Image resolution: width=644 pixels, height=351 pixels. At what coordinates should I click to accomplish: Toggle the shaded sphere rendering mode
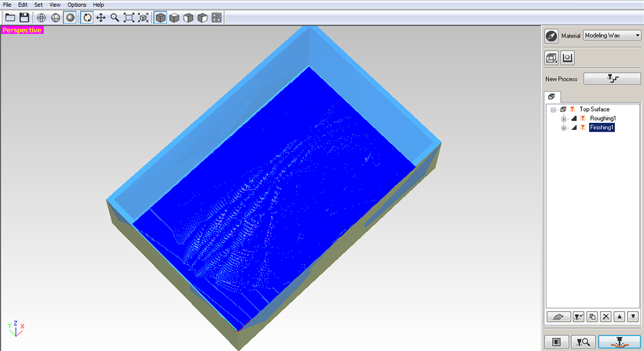pos(70,18)
